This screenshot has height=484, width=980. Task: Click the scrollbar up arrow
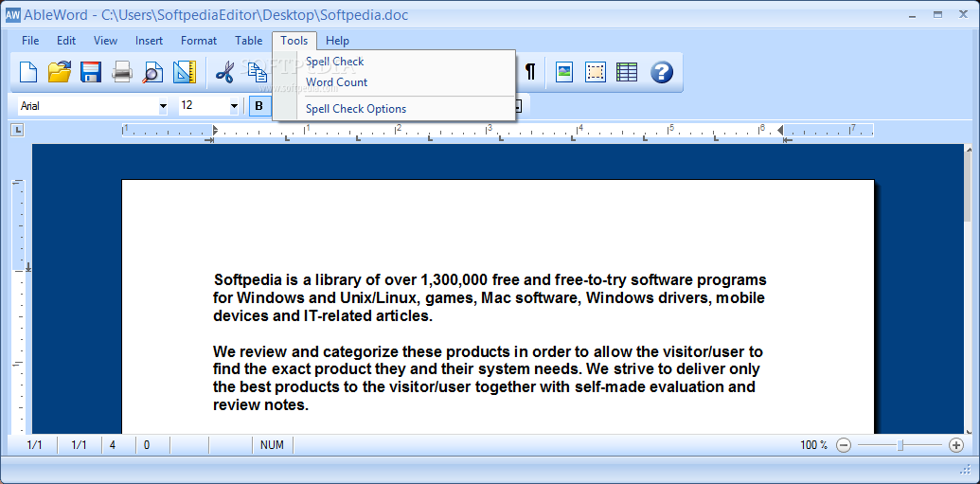[x=968, y=150]
